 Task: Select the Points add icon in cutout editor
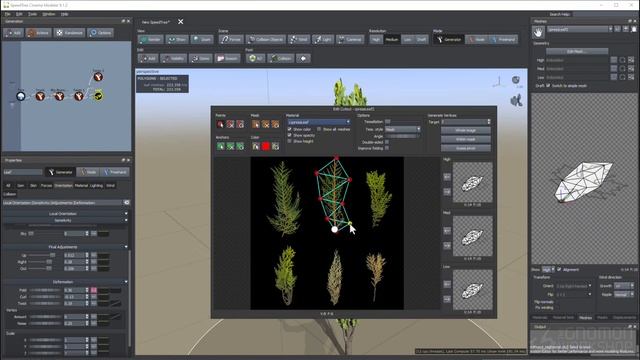pyautogui.click(x=220, y=124)
